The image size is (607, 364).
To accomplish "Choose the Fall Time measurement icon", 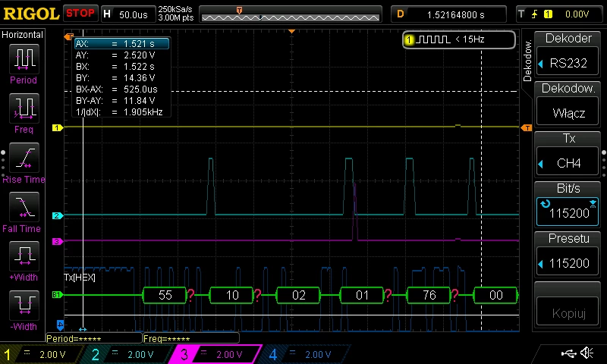I will click(24, 207).
